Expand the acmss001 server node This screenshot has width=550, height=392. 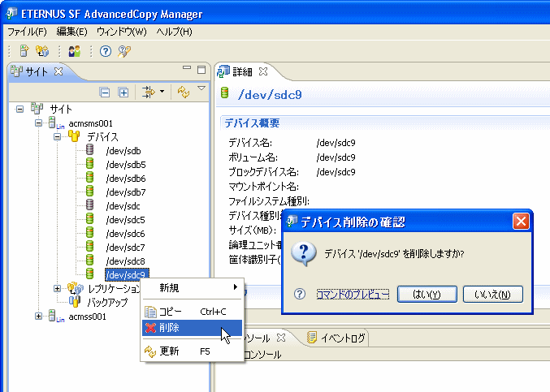click(38, 316)
